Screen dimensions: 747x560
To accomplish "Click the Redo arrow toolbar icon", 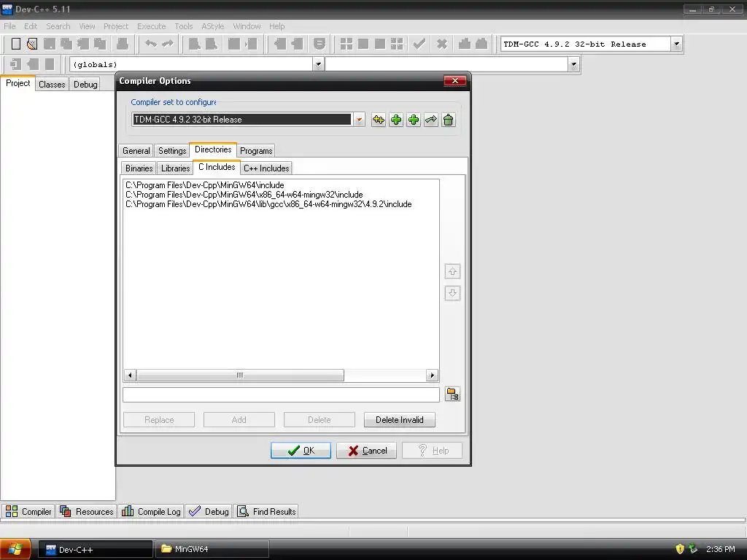I will click(x=168, y=44).
